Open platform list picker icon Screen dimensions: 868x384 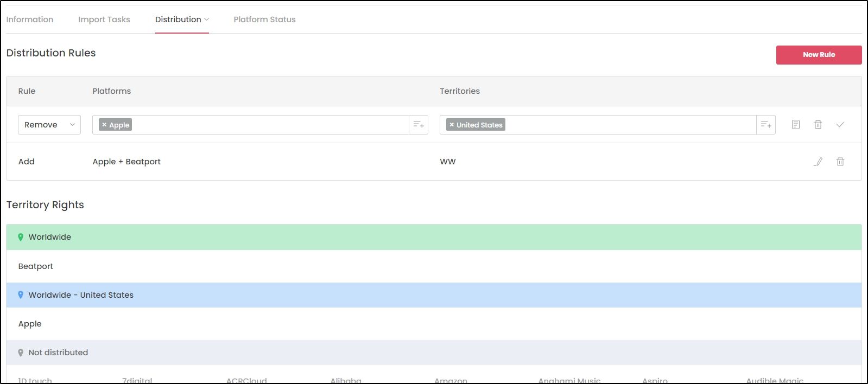pyautogui.click(x=419, y=125)
